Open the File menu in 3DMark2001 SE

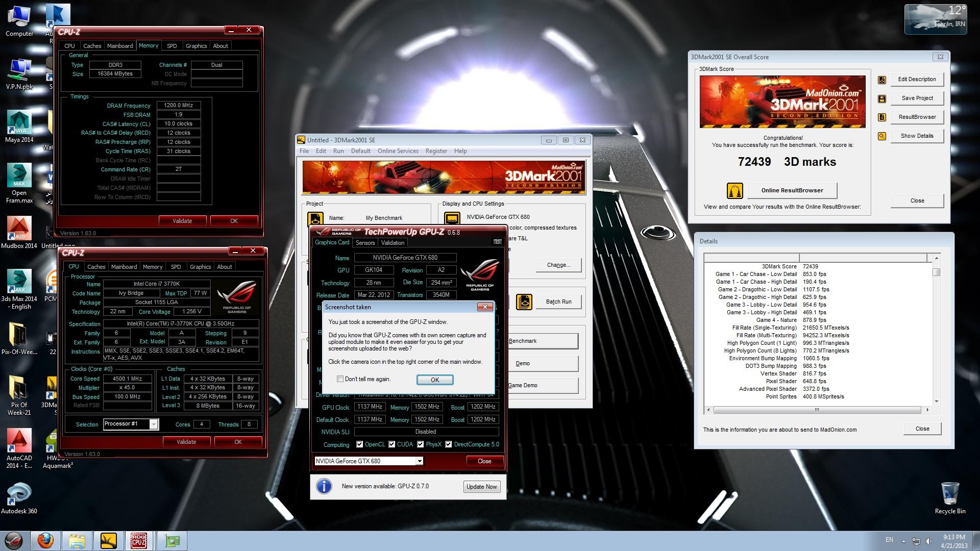(x=304, y=151)
